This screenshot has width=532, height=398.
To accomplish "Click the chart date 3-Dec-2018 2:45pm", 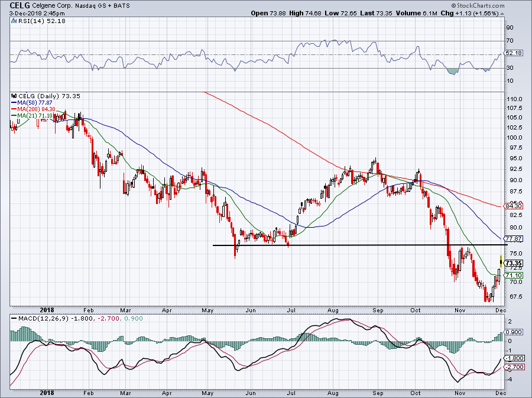I will click(37, 13).
